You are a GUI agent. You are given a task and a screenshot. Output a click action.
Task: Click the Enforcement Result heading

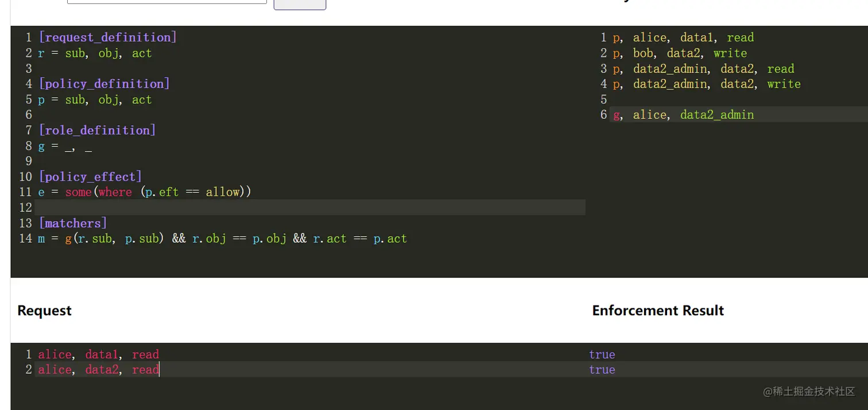658,311
